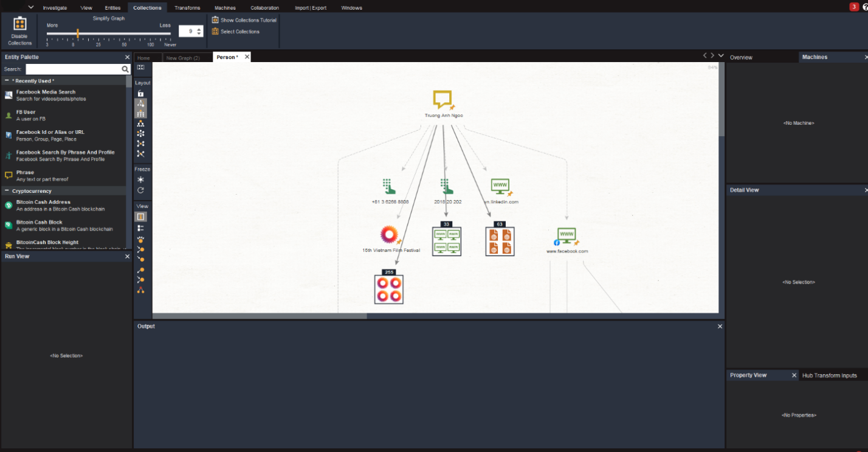Click the layout lock icon
Image resolution: width=868 pixels, height=452 pixels.
pyautogui.click(x=140, y=93)
